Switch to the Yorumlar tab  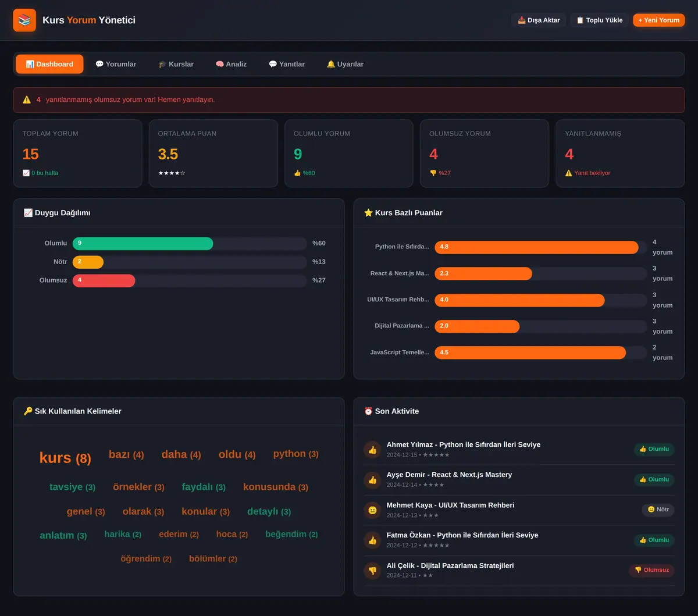(116, 64)
